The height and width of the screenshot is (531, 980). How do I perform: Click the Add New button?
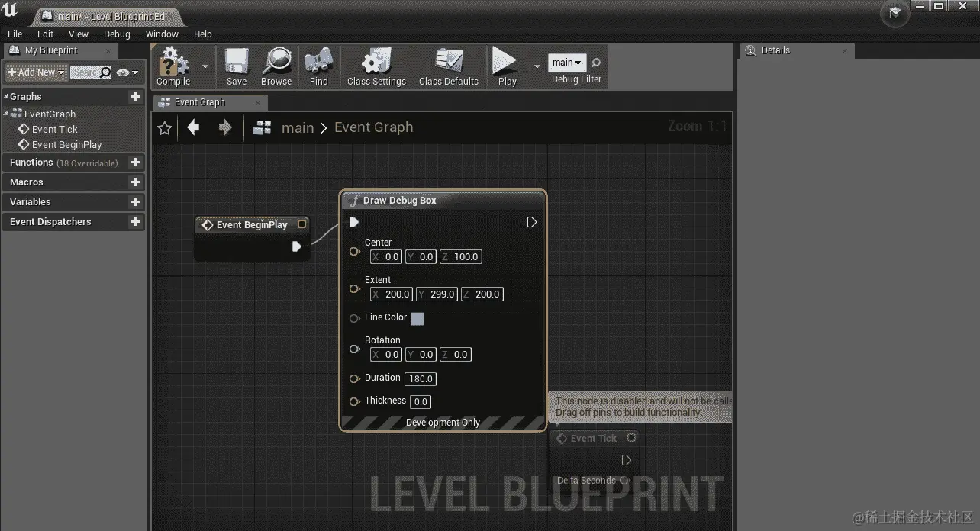(x=36, y=72)
